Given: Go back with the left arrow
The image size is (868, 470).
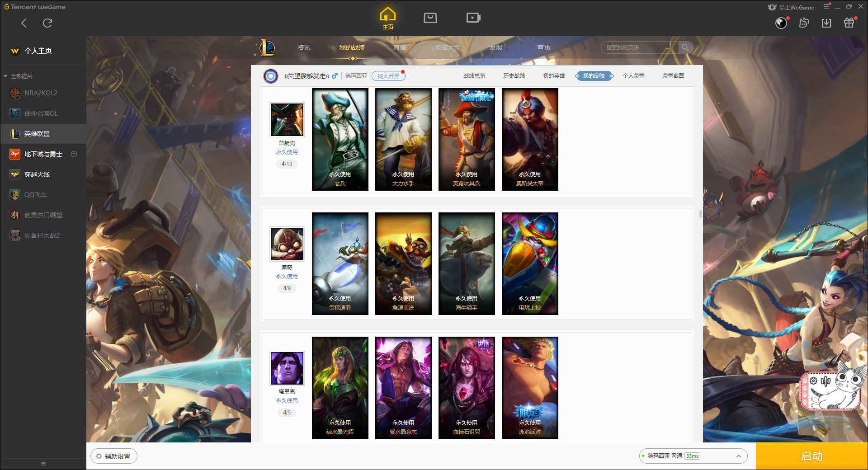Looking at the screenshot, I should [24, 23].
